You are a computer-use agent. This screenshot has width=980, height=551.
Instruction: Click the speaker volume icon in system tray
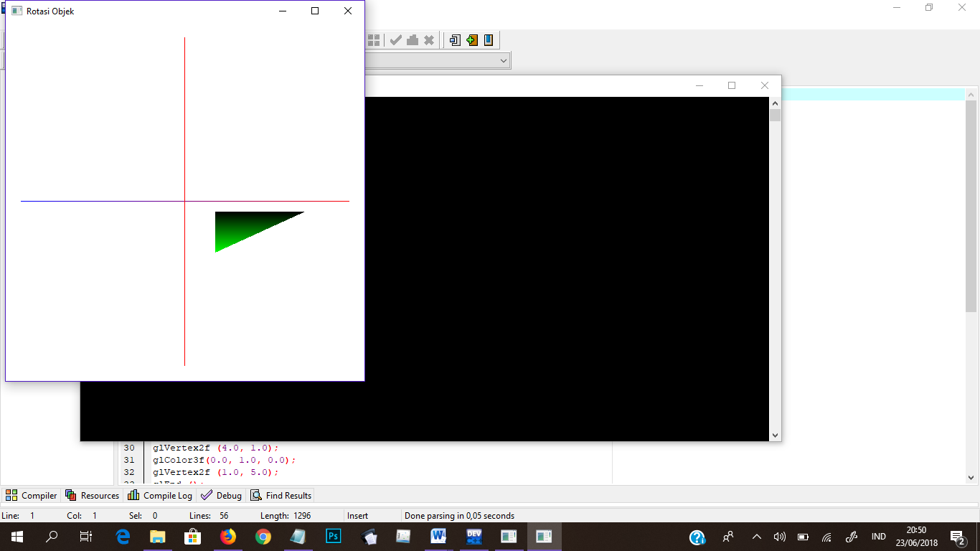(x=779, y=536)
